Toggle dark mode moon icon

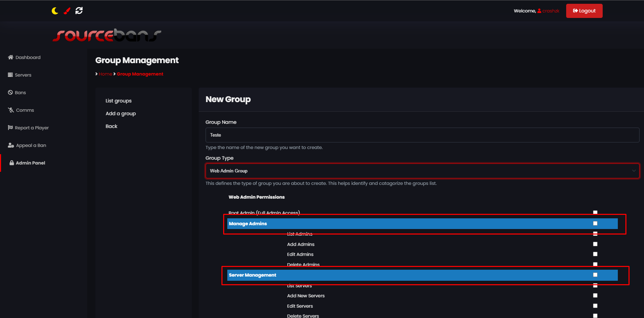[x=55, y=11]
